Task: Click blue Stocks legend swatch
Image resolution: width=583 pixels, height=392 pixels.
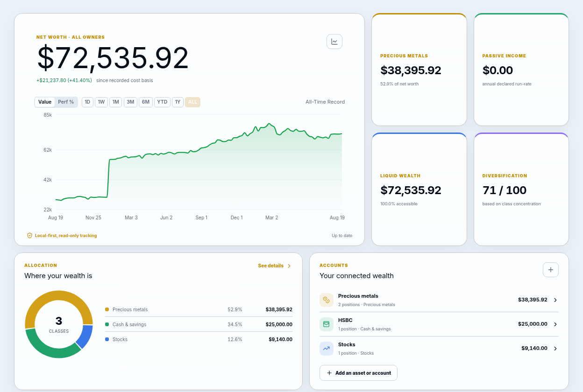Action: [107, 339]
